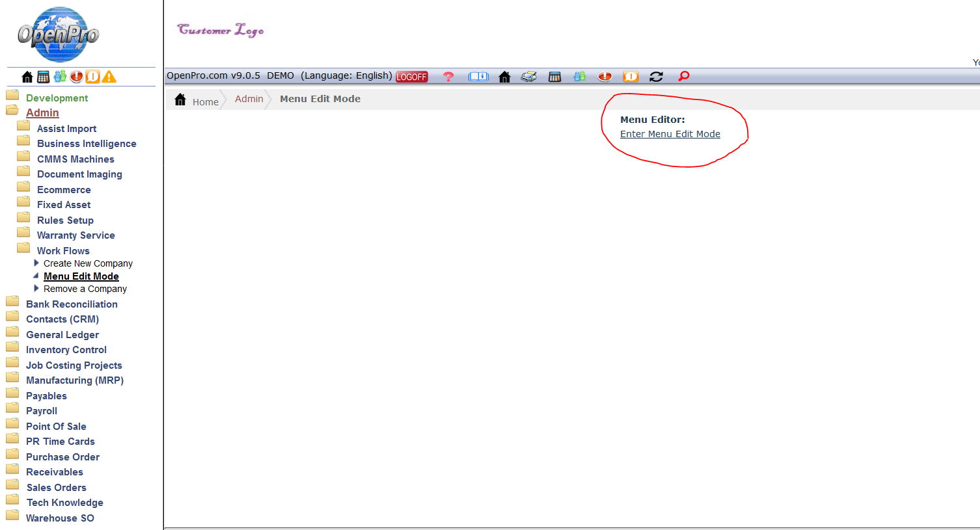Expand the Inventory Control folder
This screenshot has width=980, height=530.
[66, 350]
